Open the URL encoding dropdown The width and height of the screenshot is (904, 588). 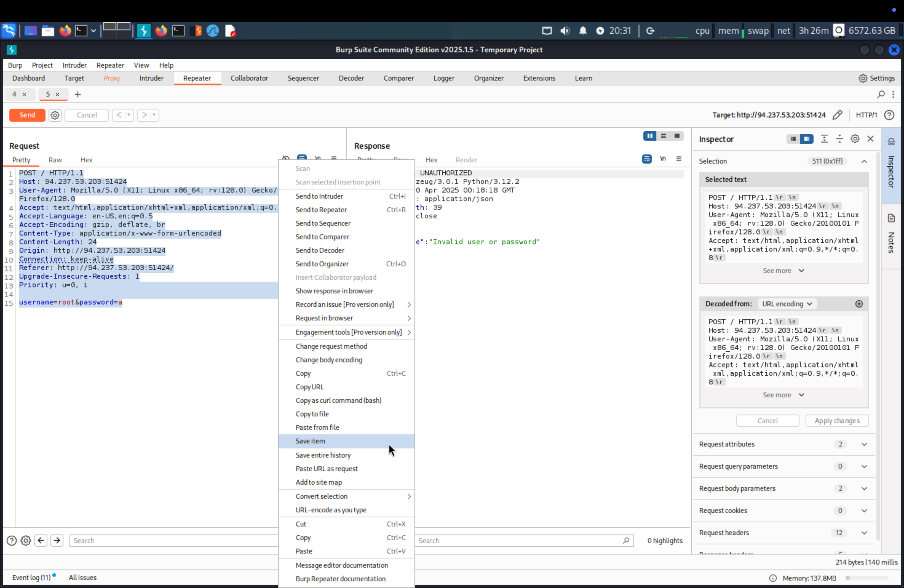coord(787,304)
